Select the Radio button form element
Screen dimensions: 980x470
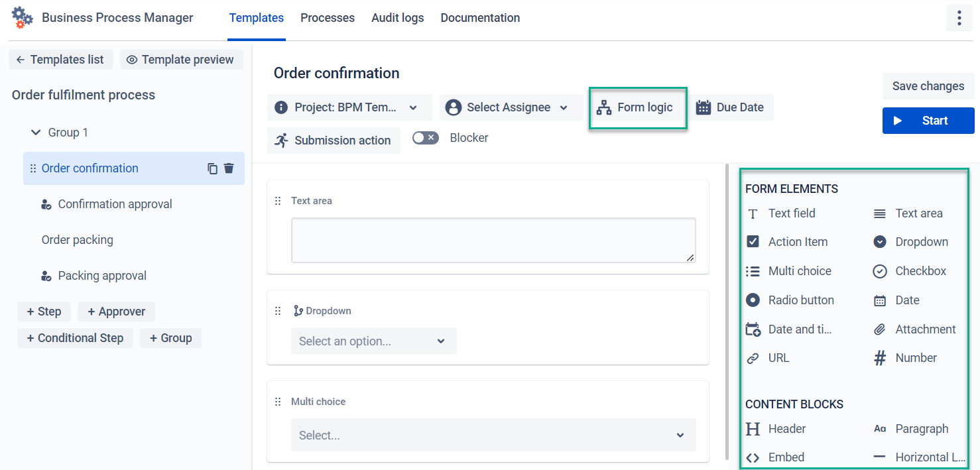tap(801, 300)
